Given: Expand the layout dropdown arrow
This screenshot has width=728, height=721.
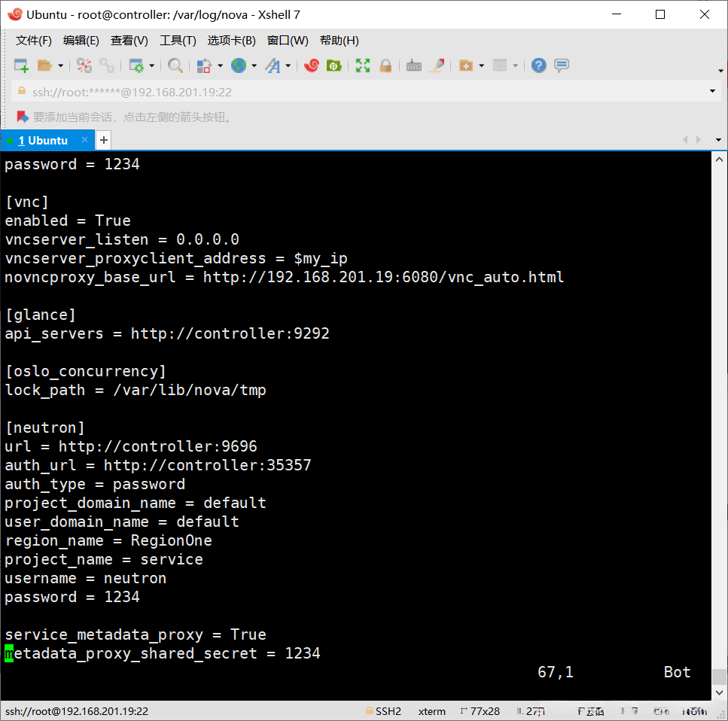Looking at the screenshot, I should pyautogui.click(x=516, y=66).
